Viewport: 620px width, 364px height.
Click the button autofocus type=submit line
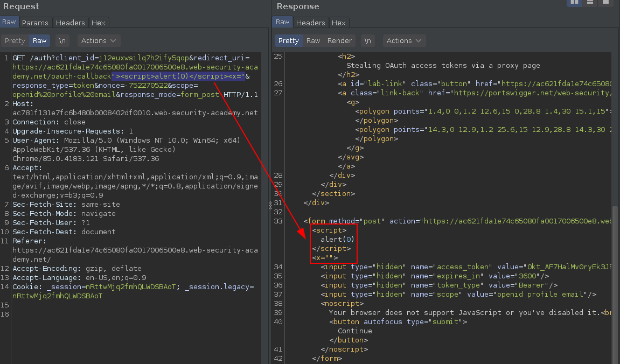click(x=398, y=321)
